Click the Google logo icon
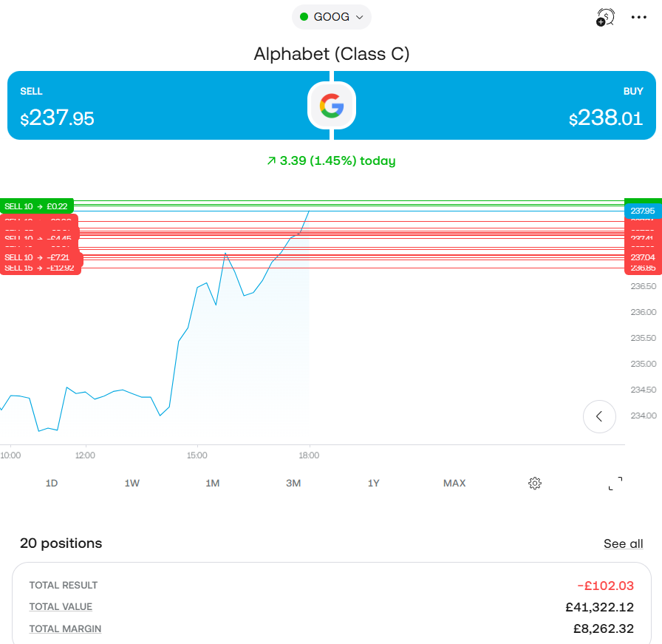Viewport: 662px width, 644px height. tap(332, 105)
